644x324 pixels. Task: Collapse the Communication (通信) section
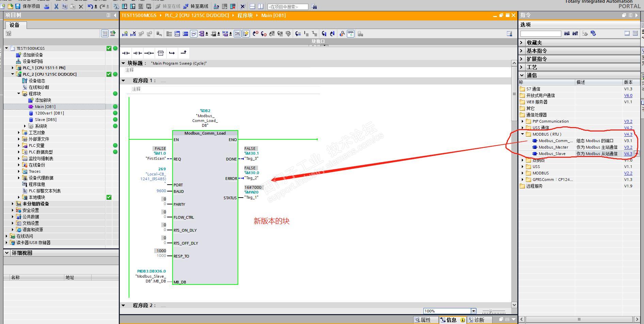522,75
